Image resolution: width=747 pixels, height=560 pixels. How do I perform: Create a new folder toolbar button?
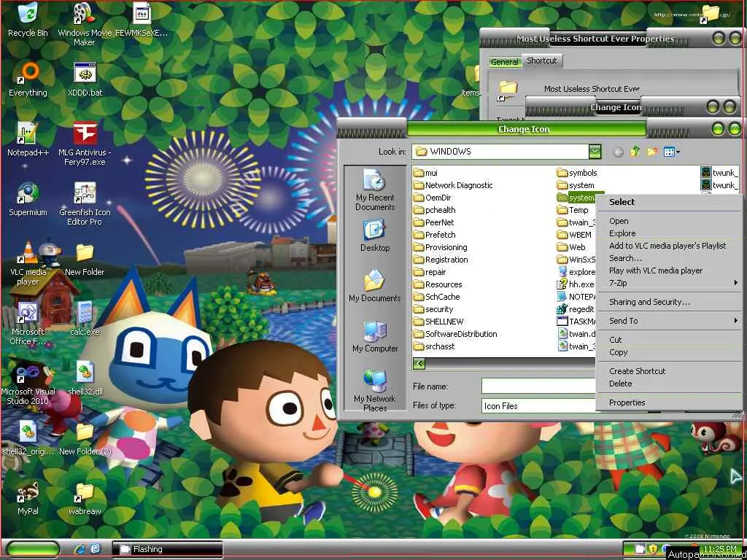(x=652, y=152)
